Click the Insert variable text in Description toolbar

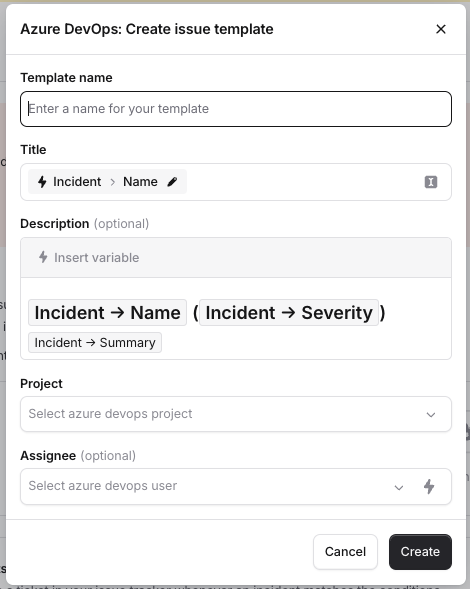point(97,258)
